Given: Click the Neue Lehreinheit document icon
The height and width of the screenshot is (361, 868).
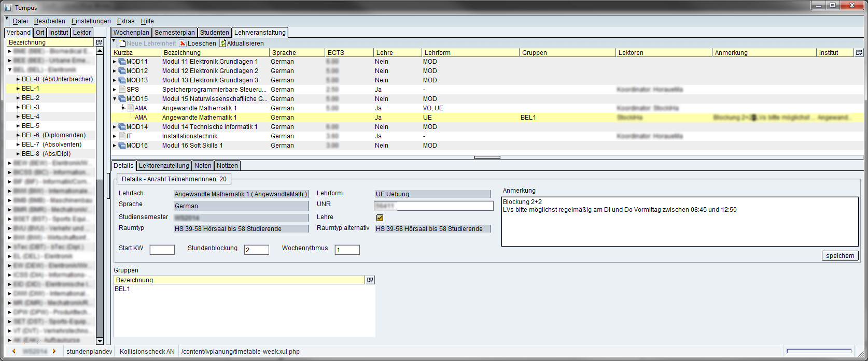Looking at the screenshot, I should click(x=122, y=44).
